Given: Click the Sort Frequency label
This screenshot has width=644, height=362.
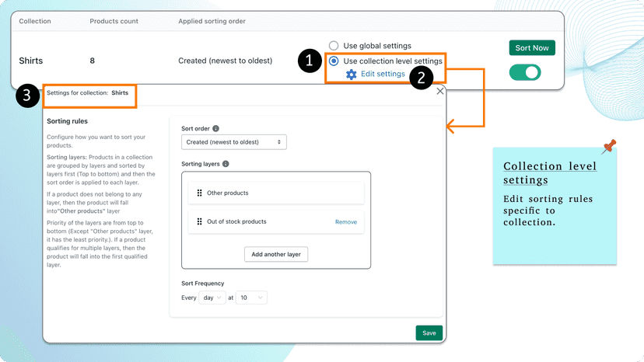Looking at the screenshot, I should tap(202, 284).
